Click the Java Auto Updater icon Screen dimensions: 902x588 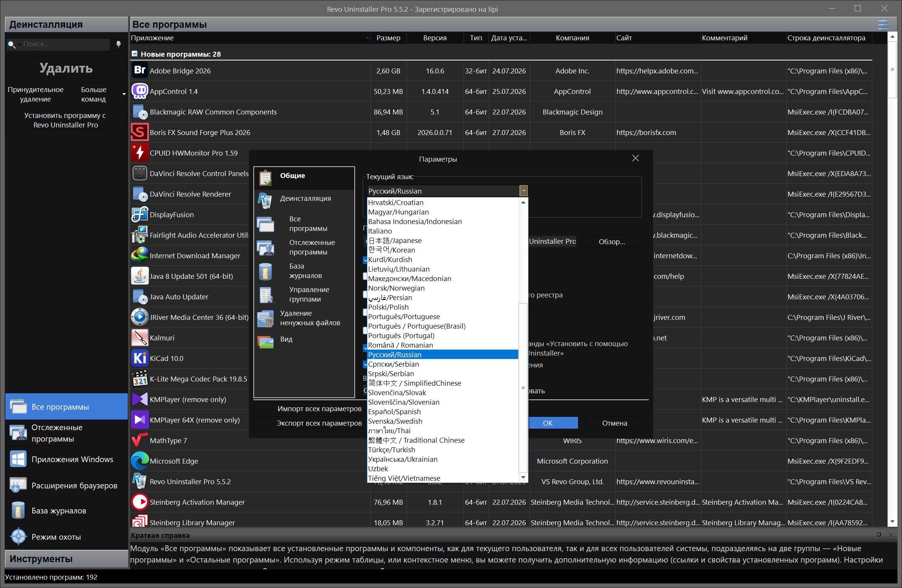140,297
